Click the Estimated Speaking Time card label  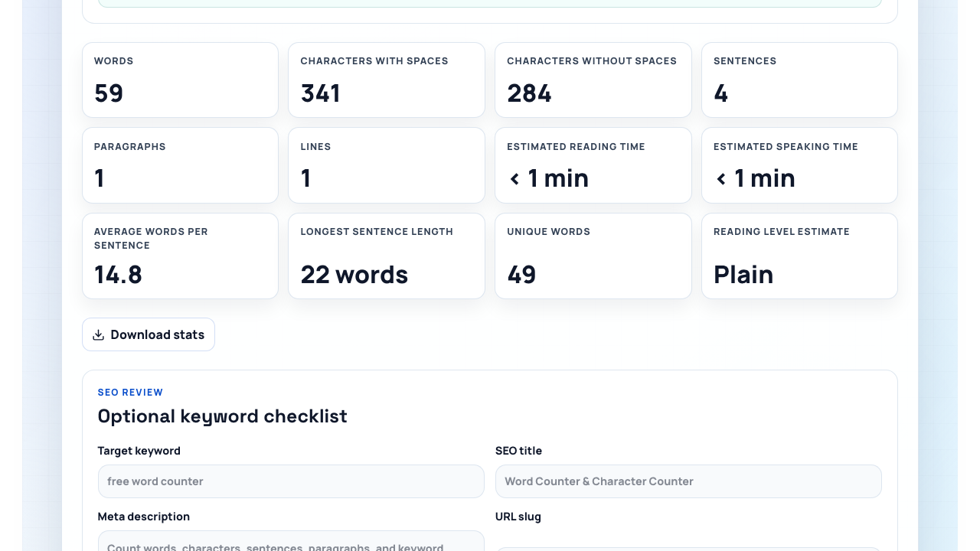point(786,147)
